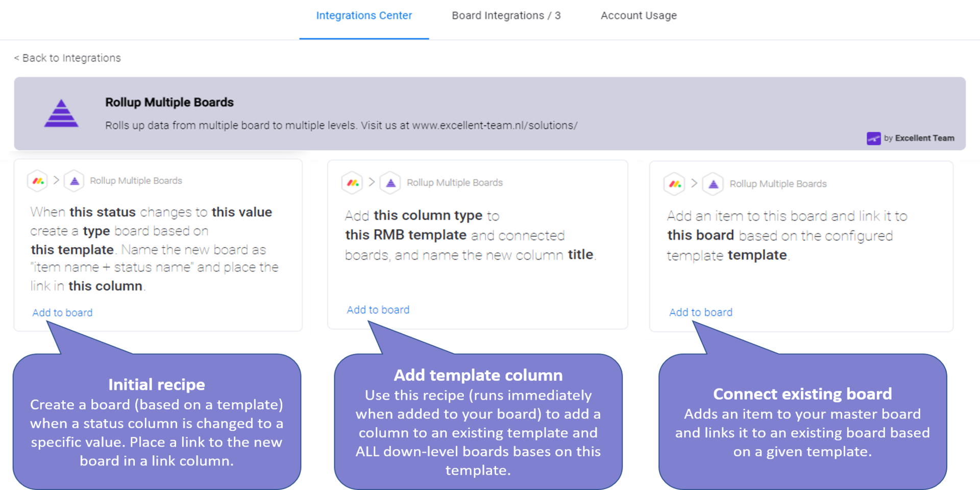980x490 pixels.
Task: Select 'this board' field in third recipe
Action: [701, 235]
